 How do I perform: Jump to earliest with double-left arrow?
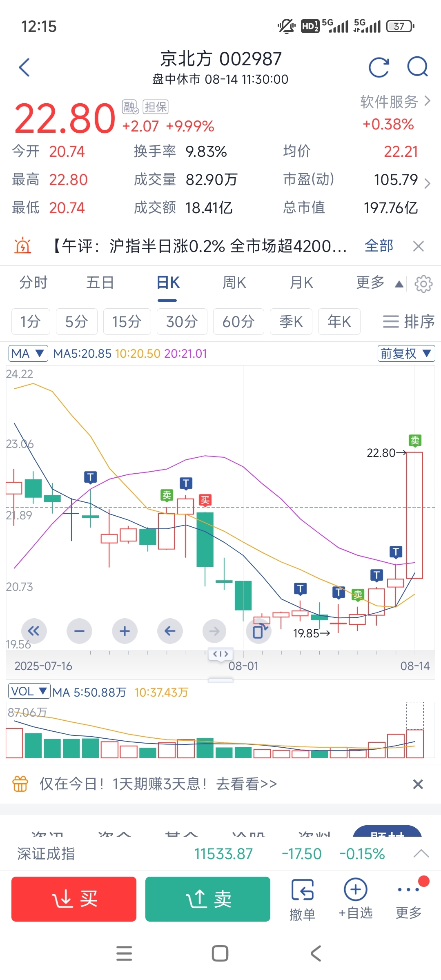[x=34, y=631]
